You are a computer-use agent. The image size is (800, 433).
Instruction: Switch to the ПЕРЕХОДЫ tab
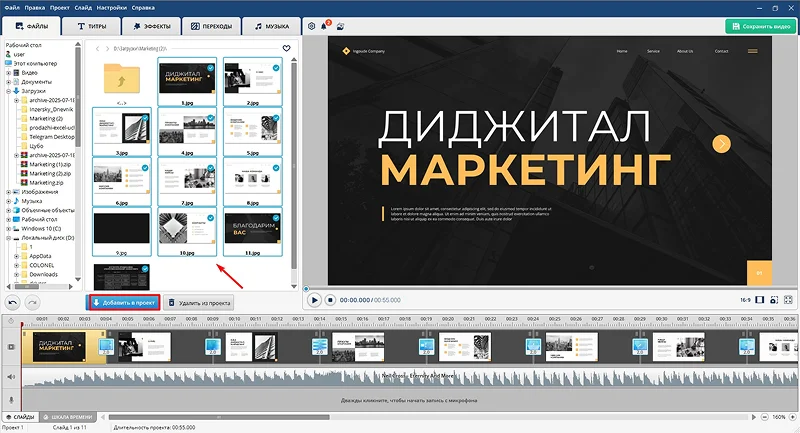coord(211,26)
